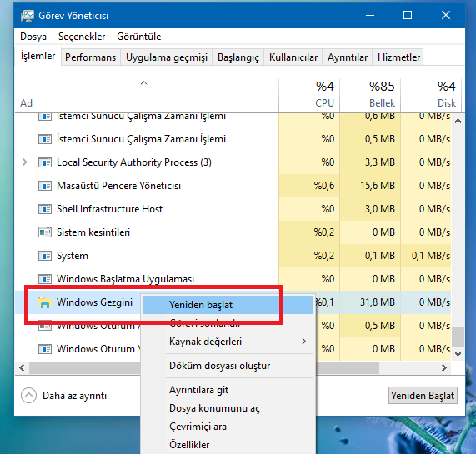
Task: Click the 0,1 MB/s disk value
Action: coord(431,256)
